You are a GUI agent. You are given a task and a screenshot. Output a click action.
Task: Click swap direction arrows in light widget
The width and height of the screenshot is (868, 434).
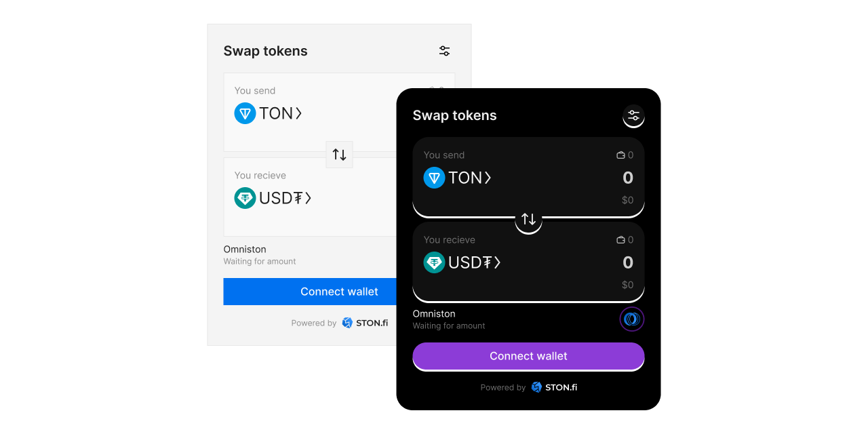coord(339,155)
